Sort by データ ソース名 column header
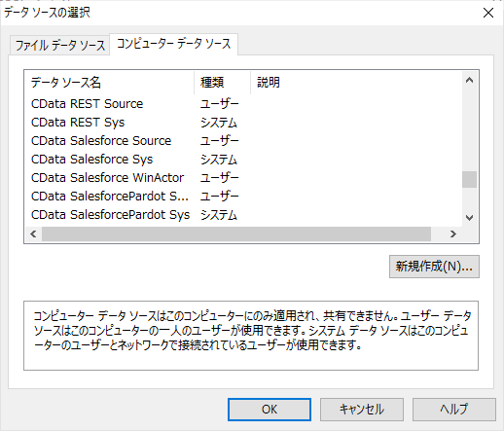 coord(109,83)
